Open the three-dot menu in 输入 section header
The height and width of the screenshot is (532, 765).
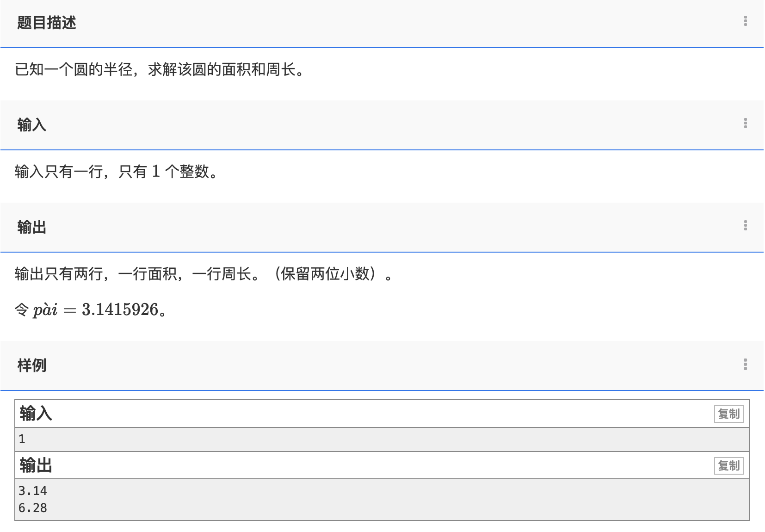click(x=745, y=124)
